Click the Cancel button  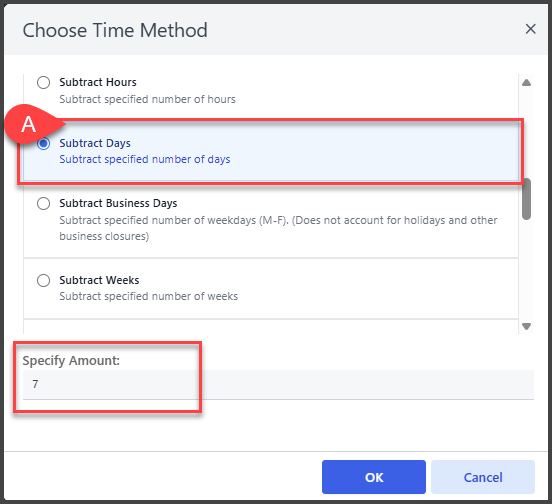tap(483, 477)
